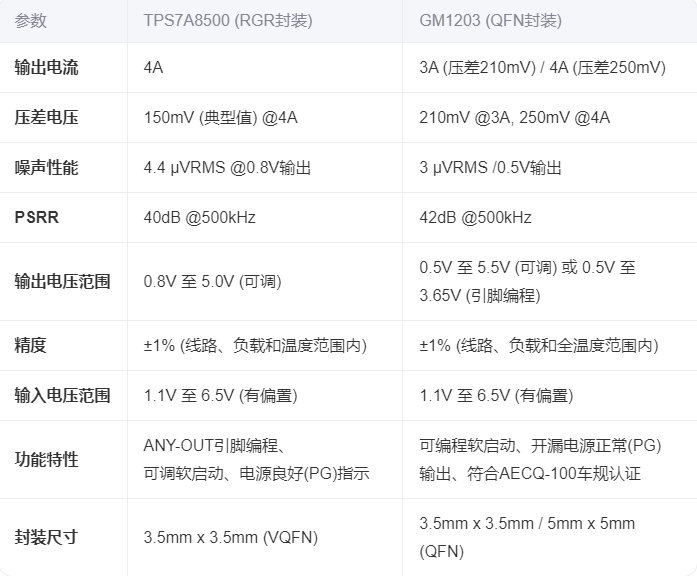Click the 150mV (典型值) @4A cell
The height and width of the screenshot is (576, 697).
[x=220, y=118]
